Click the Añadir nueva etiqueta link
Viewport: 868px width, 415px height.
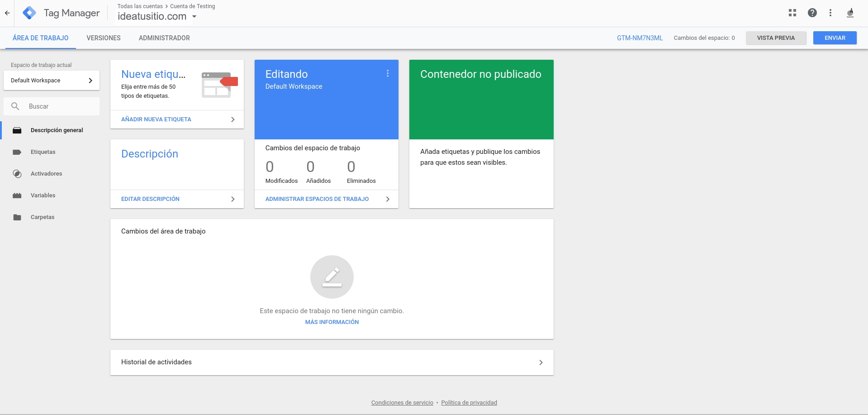156,119
